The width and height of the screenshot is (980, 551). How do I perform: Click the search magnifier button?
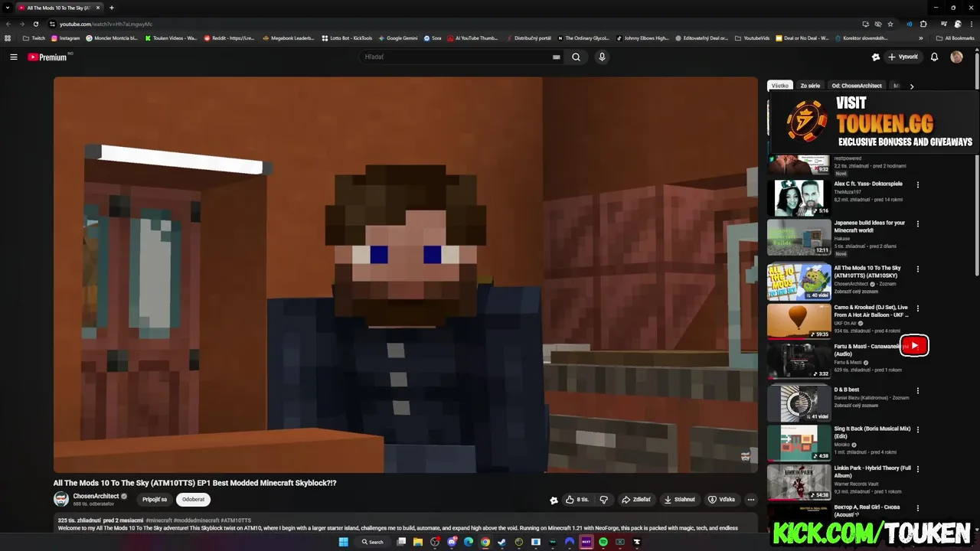click(x=576, y=57)
